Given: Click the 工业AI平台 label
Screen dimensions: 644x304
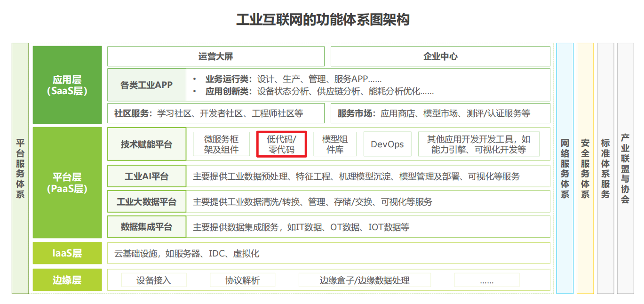Looking at the screenshot, I should coord(147,176).
